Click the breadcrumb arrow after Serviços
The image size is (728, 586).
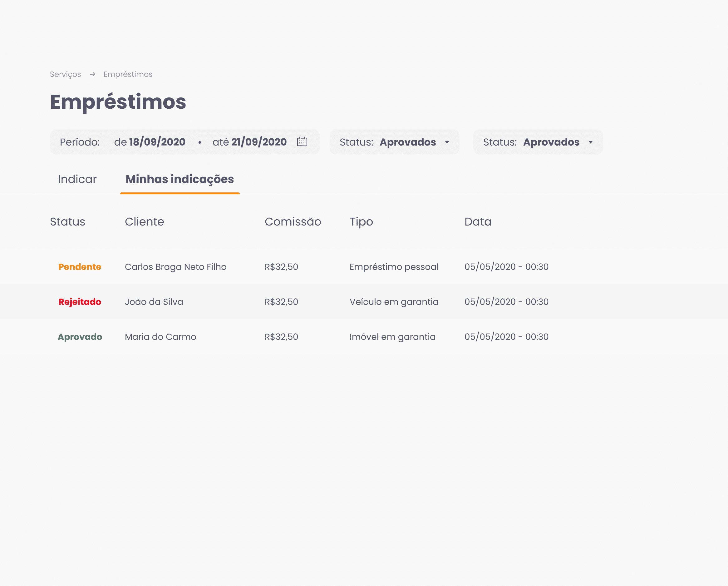(x=92, y=74)
